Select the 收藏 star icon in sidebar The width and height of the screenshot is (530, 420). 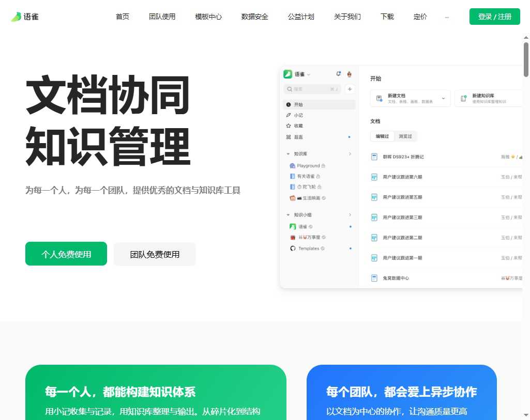(289, 126)
